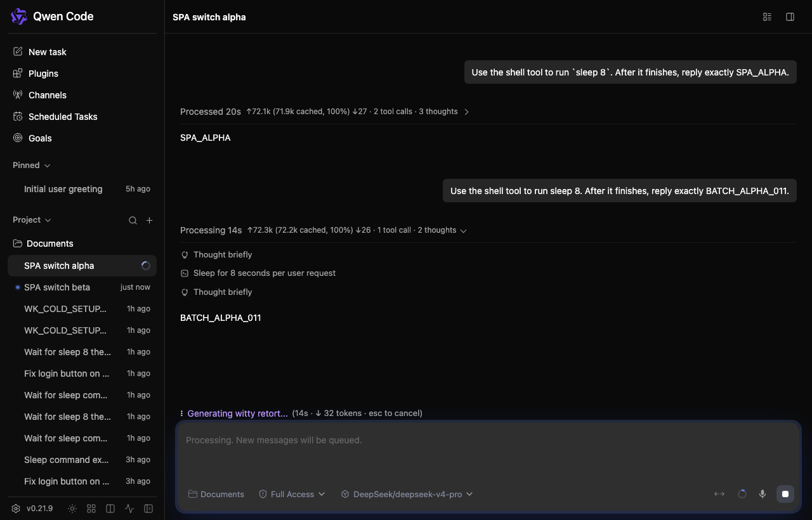Stop generation with the square stop button
This screenshot has width=812, height=520.
point(785,494)
